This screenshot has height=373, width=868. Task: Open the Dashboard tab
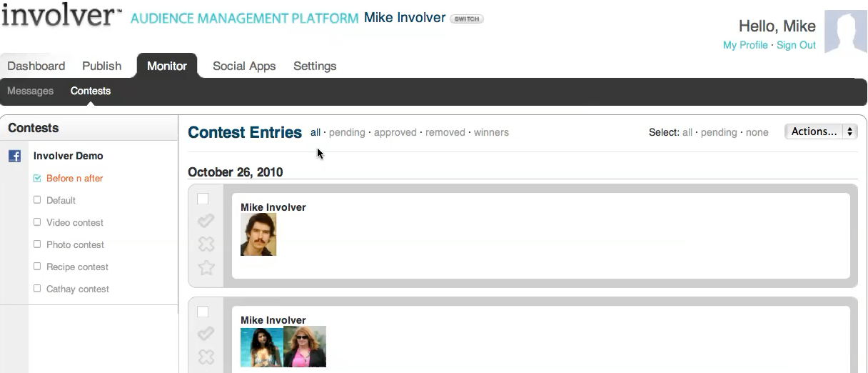click(x=36, y=66)
